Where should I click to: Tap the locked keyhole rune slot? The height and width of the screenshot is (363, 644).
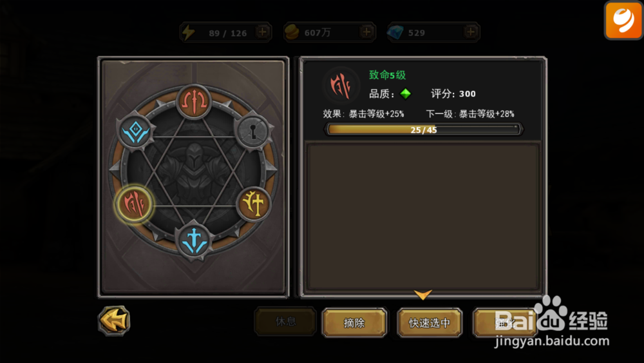click(x=253, y=132)
